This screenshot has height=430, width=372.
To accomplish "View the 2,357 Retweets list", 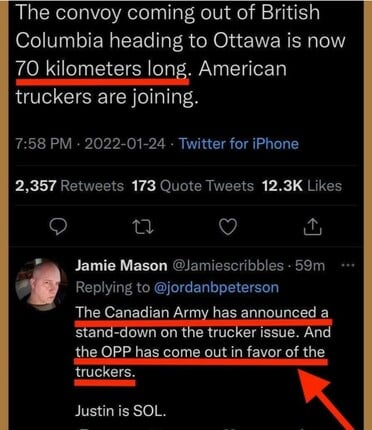I will coord(69,186).
